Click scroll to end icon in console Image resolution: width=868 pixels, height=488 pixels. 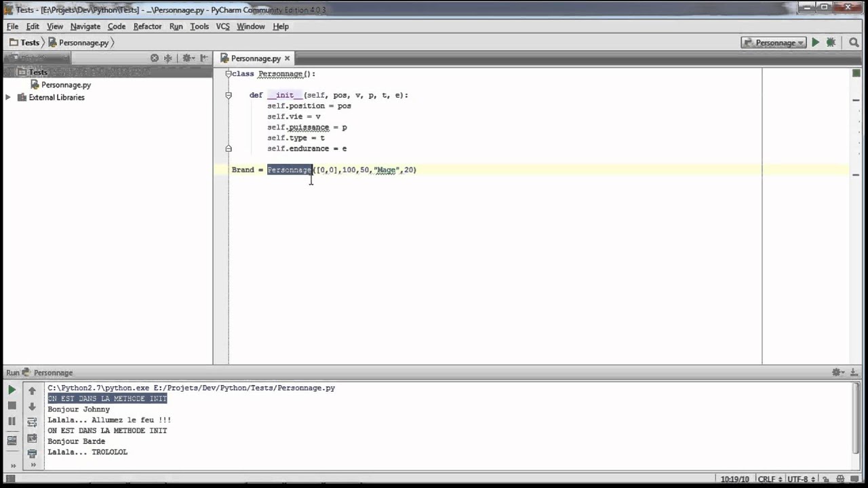pyautogui.click(x=32, y=438)
